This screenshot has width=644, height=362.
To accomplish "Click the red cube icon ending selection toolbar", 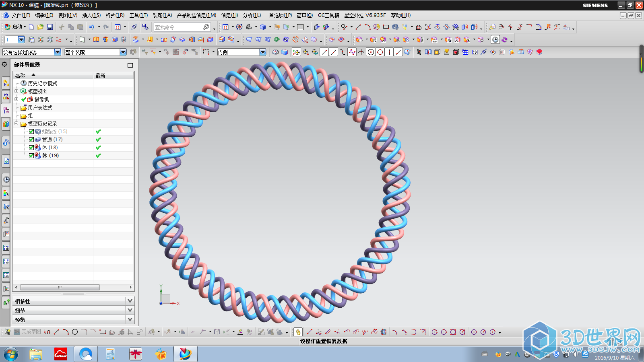I will [x=539, y=52].
